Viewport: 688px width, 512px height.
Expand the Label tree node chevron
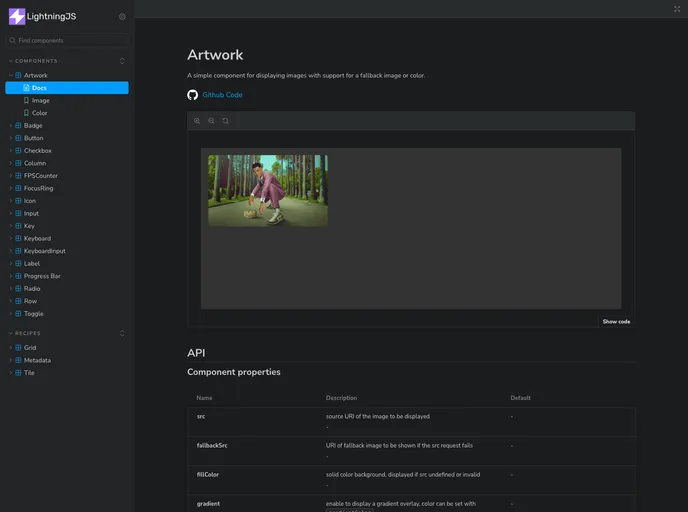[11, 264]
